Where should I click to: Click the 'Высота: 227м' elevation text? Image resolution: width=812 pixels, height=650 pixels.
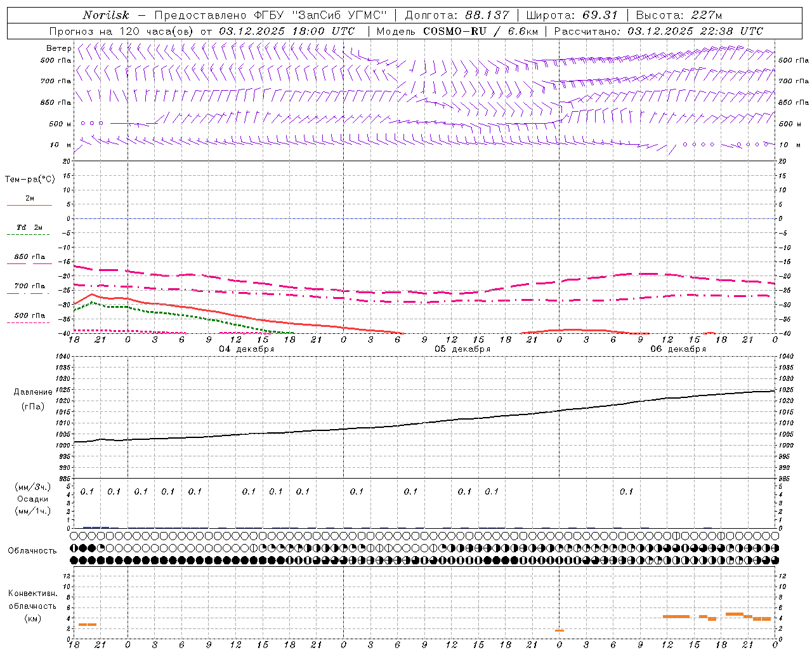pos(679,15)
